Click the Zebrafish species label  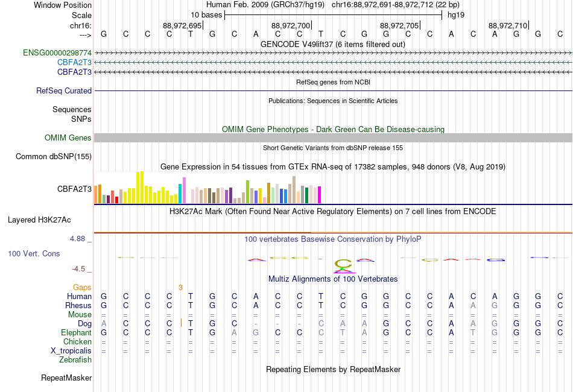(x=75, y=360)
